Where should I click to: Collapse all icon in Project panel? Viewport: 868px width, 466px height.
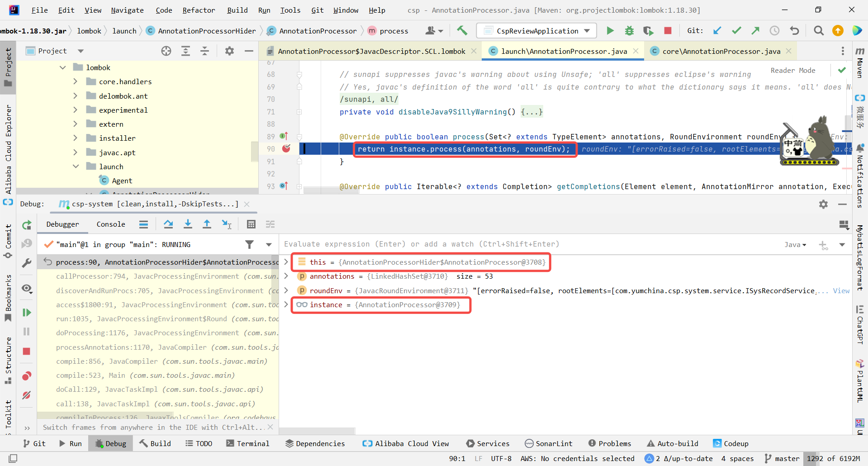tap(204, 51)
